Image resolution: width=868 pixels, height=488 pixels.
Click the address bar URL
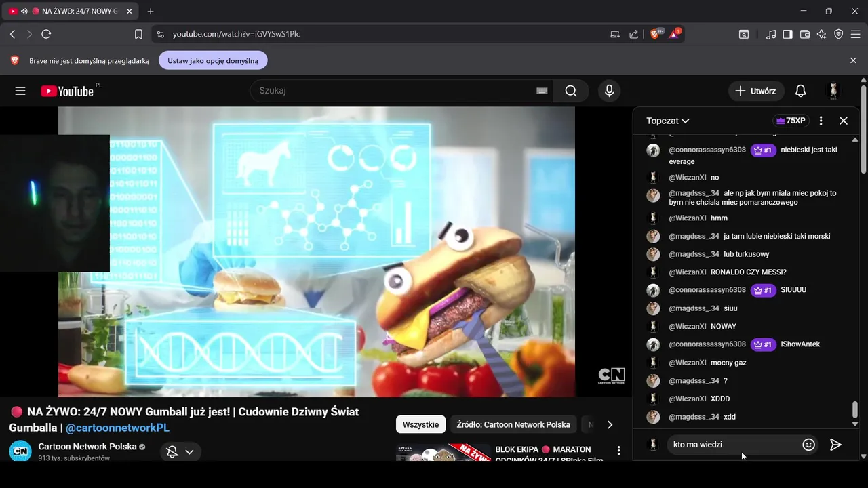(x=236, y=34)
